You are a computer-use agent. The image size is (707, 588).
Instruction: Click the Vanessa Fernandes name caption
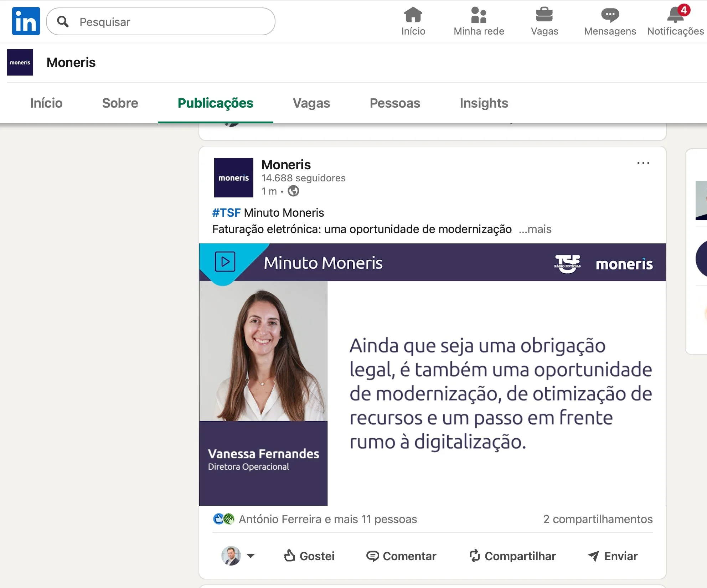(263, 454)
